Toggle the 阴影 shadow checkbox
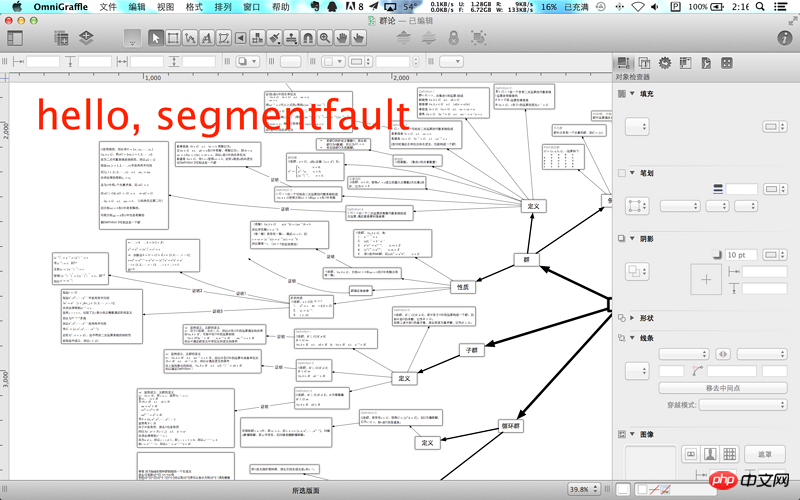 619,238
